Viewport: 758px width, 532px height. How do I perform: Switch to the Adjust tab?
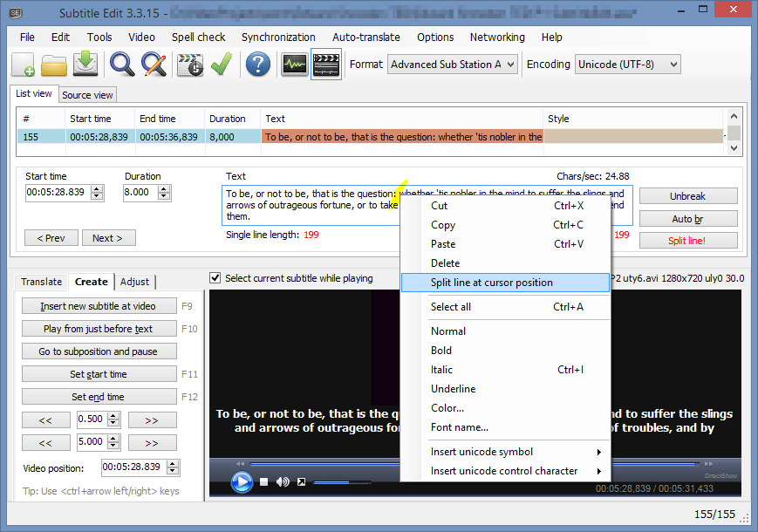(135, 282)
